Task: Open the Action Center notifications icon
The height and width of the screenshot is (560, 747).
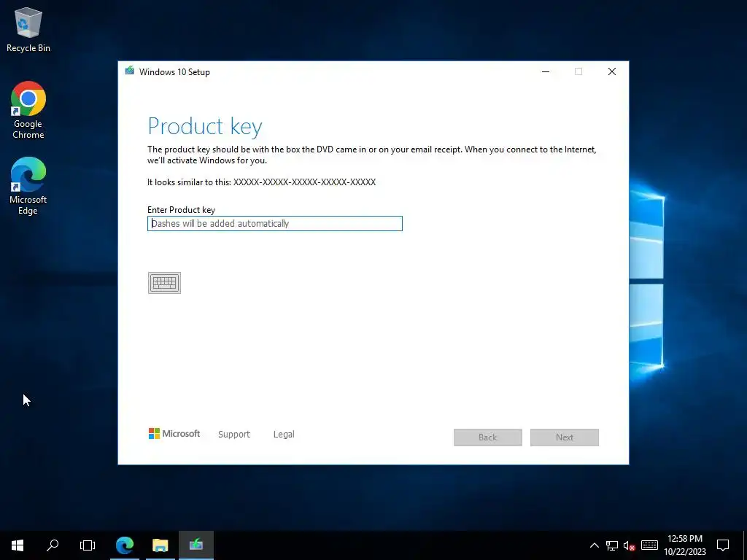Action: click(x=723, y=545)
